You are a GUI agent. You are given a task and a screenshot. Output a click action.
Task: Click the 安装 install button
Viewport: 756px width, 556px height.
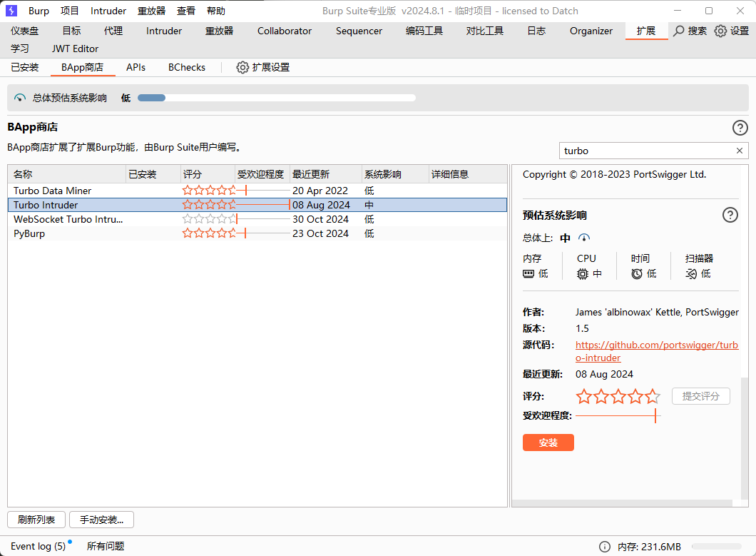(x=548, y=443)
